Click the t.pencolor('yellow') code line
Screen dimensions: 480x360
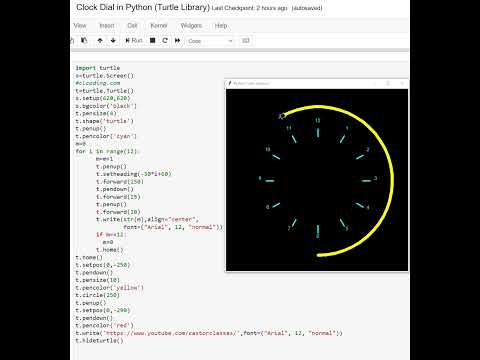tap(110, 288)
